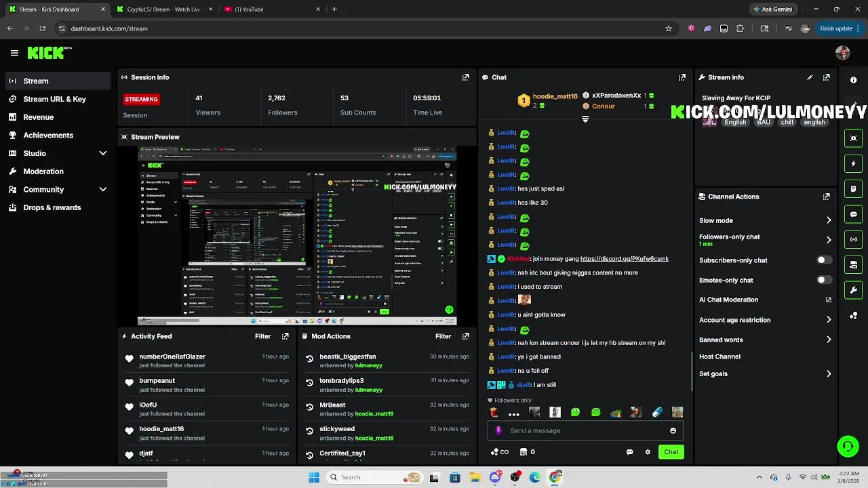Open the AI Chat Moderation external link icon
The height and width of the screenshot is (488, 868).
coord(829,300)
